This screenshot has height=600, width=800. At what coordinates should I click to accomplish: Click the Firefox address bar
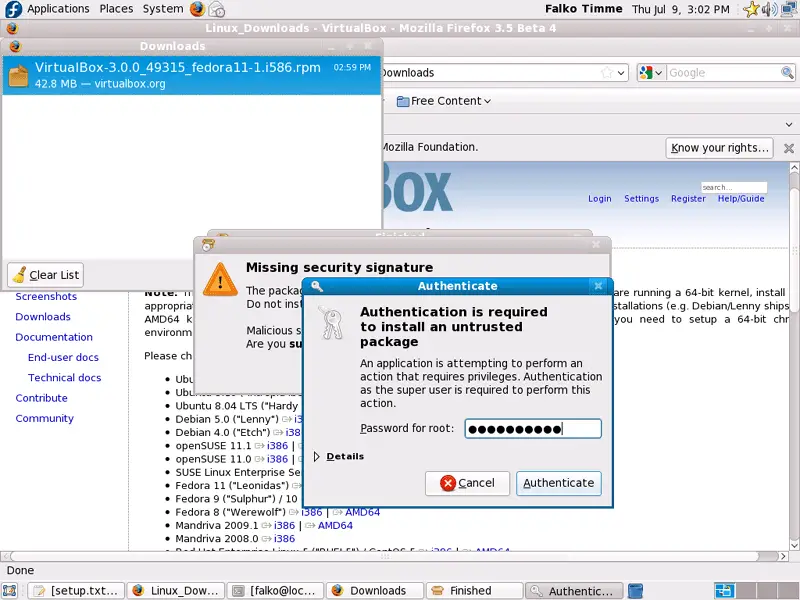tap(505, 72)
